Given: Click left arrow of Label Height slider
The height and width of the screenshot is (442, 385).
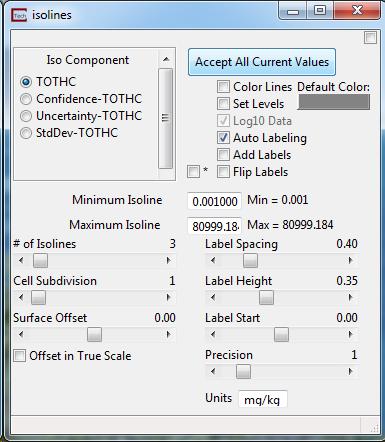Looking at the screenshot, I should (x=213, y=297).
